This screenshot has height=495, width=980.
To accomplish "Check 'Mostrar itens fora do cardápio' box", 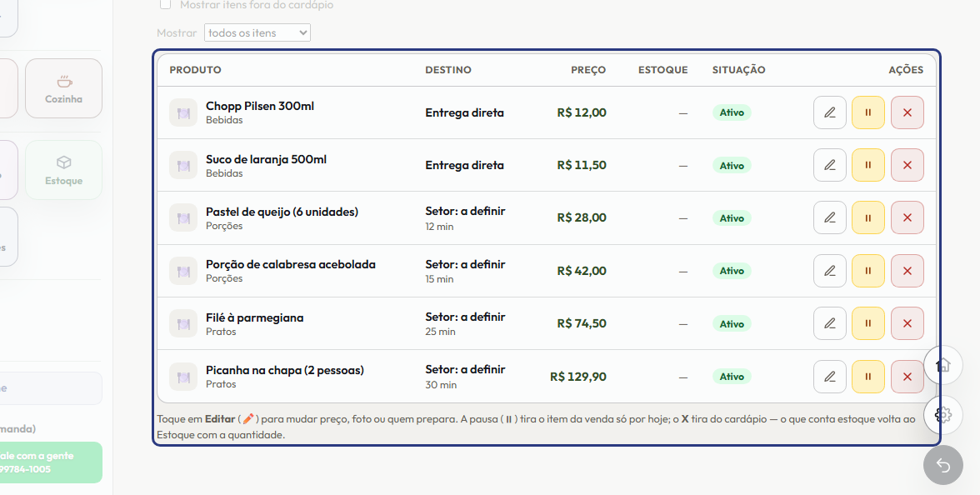I will click(166, 4).
